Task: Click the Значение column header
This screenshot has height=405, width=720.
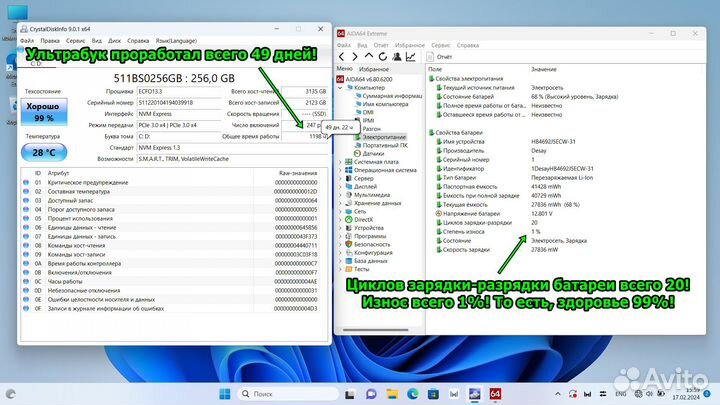Action: (x=544, y=69)
